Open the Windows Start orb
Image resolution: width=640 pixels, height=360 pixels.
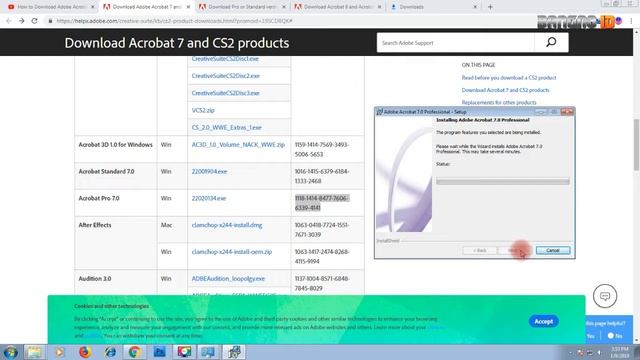point(10,352)
